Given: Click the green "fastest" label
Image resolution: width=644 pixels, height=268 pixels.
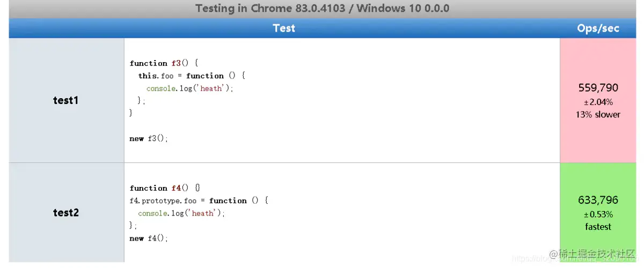Looking at the screenshot, I should pyautogui.click(x=598, y=227).
